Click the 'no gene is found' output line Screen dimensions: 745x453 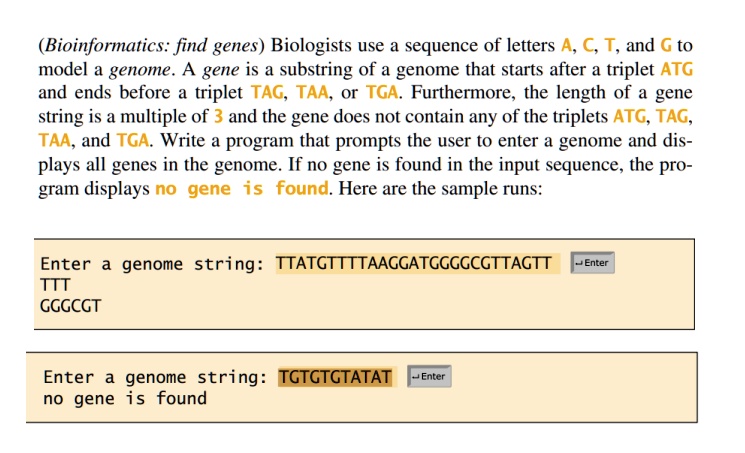point(125,398)
